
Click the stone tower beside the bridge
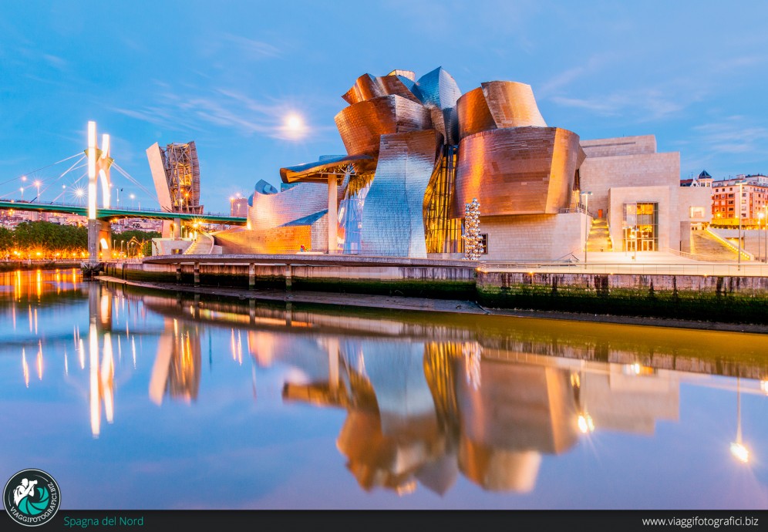pos(177,176)
